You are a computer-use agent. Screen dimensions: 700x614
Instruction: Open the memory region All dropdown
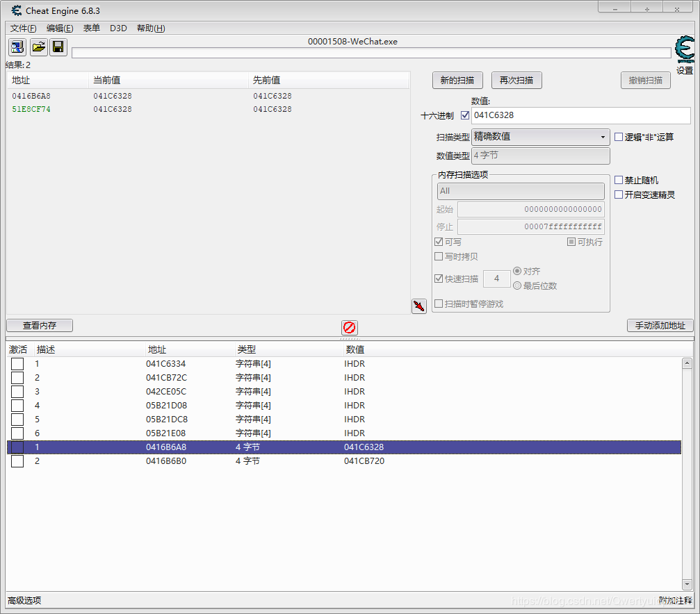[521, 192]
